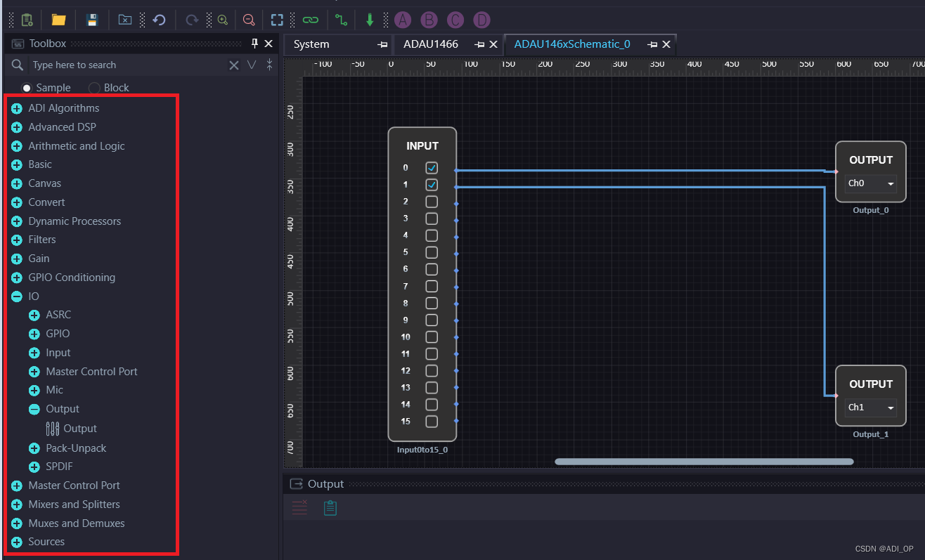Image resolution: width=925 pixels, height=560 pixels.
Task: Click the purple C toolbar button
Action: tap(455, 20)
